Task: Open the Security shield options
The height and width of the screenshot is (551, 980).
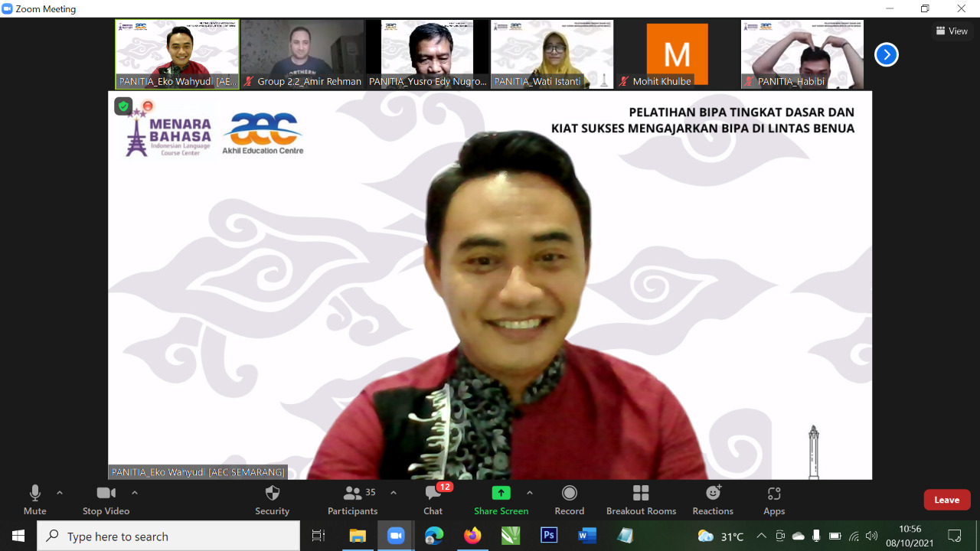Action: pyautogui.click(x=272, y=500)
